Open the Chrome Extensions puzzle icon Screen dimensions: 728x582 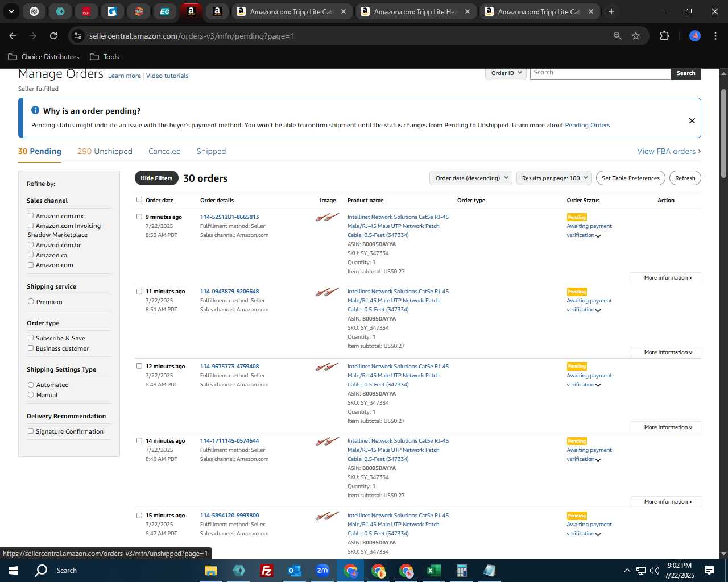point(664,36)
